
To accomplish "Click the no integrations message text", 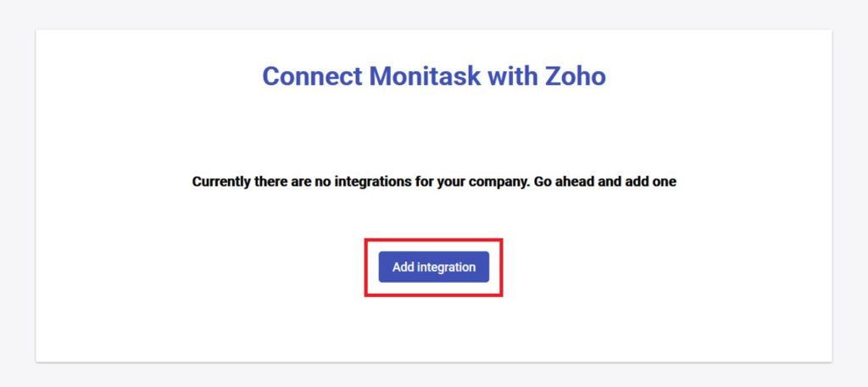I will [x=433, y=182].
